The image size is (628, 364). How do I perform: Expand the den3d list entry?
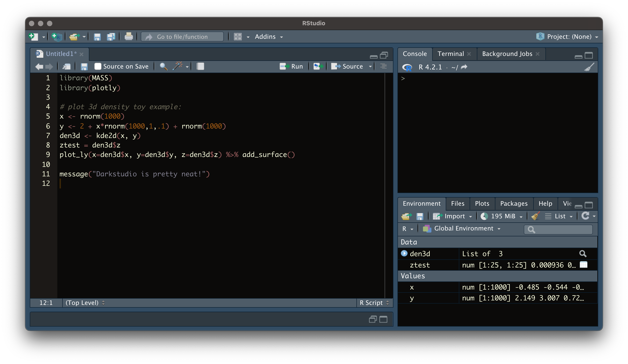point(404,253)
